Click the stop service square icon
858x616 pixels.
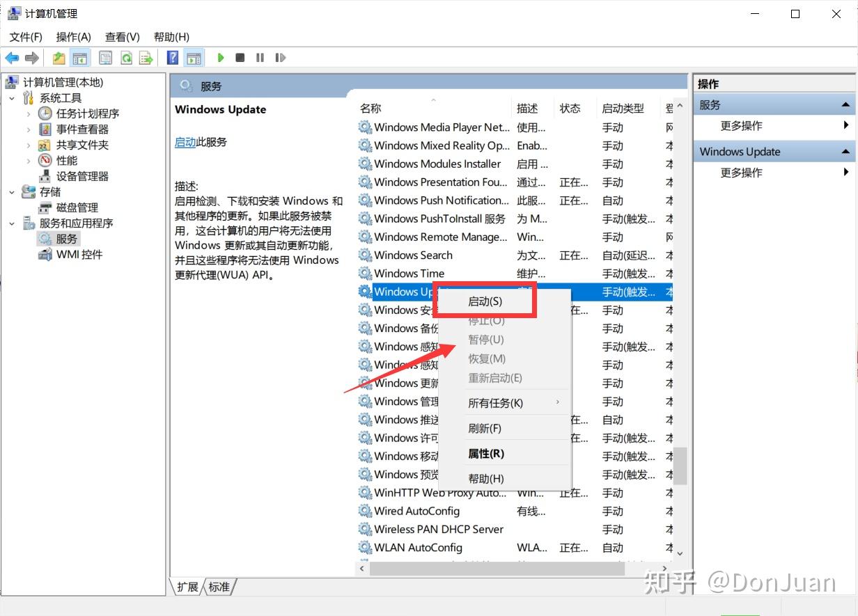240,57
